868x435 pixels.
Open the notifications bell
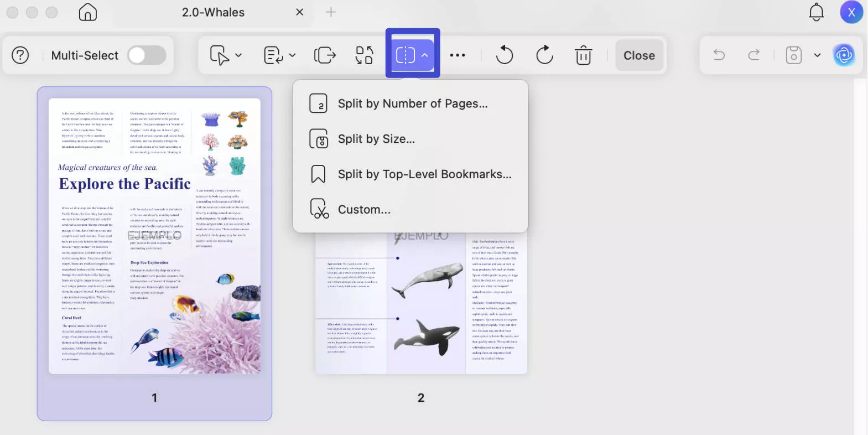tap(816, 12)
